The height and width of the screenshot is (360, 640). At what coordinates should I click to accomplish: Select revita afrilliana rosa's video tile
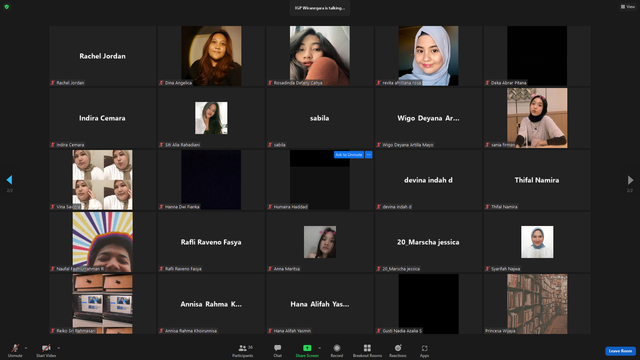pos(428,56)
